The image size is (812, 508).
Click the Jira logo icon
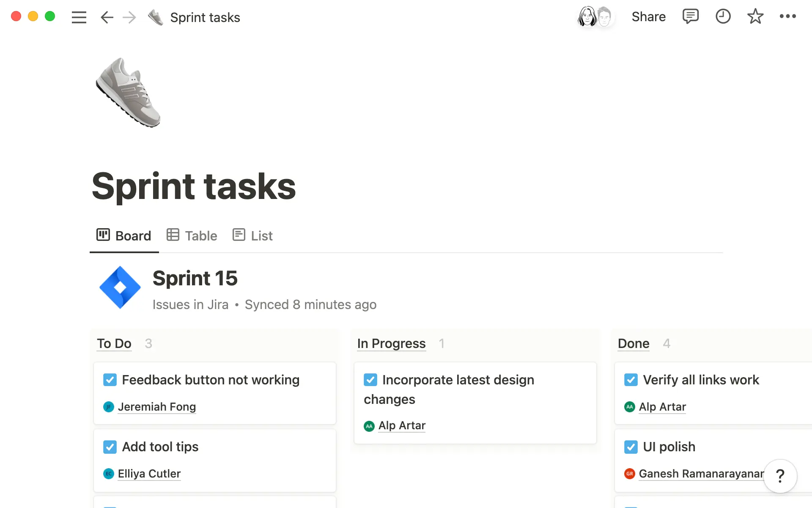click(x=120, y=287)
